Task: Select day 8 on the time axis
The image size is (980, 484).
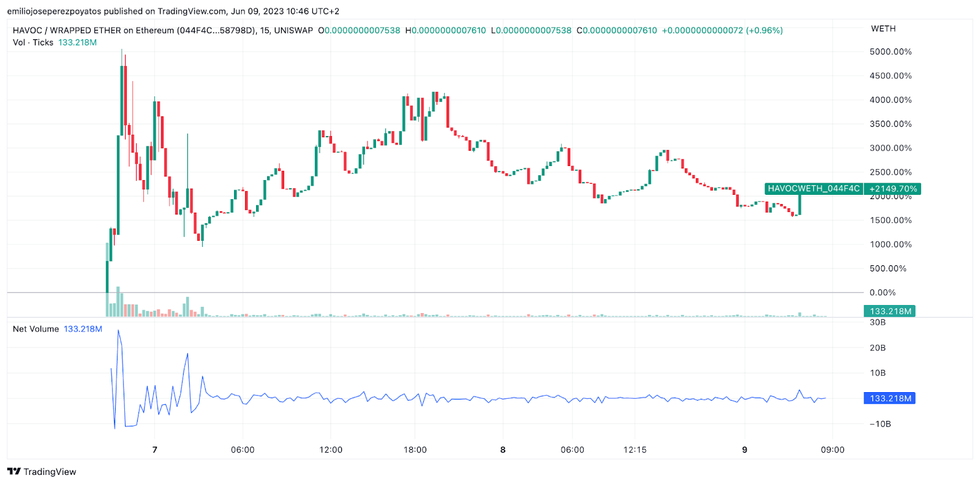Action: pos(503,450)
